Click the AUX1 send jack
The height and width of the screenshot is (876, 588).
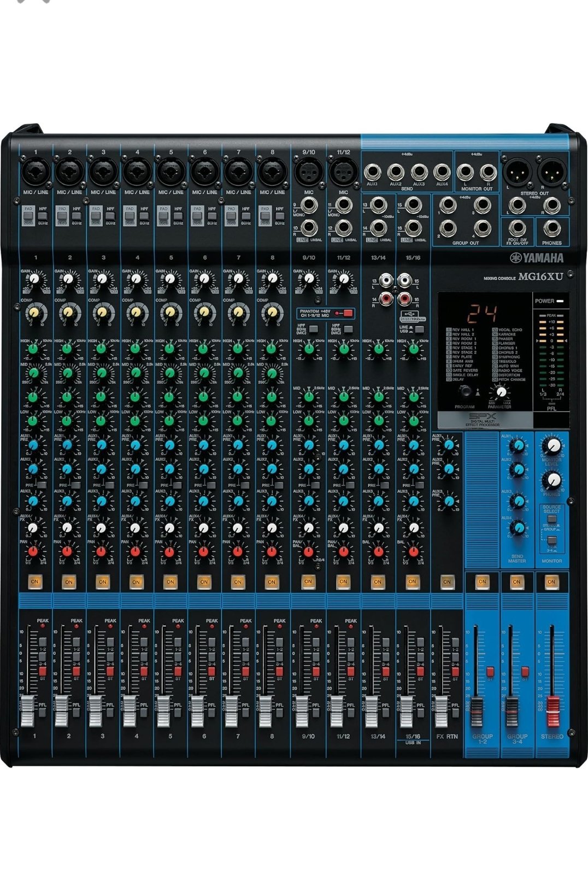point(373,172)
